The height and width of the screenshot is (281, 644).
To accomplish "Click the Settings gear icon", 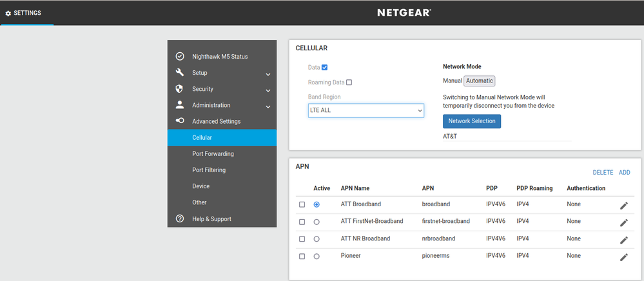I will [8, 14].
